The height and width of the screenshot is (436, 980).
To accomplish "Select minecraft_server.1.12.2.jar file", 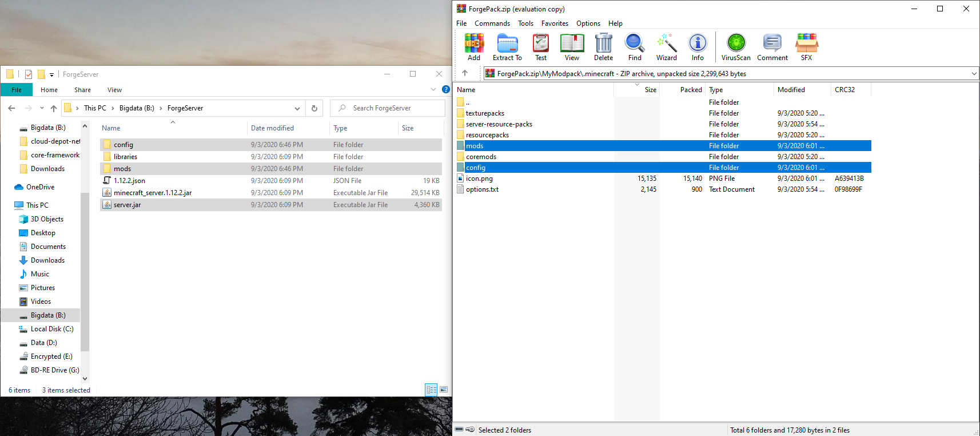I will click(x=152, y=193).
